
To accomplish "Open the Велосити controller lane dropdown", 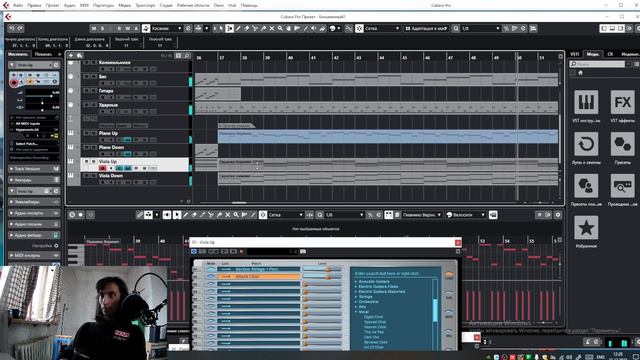I will coord(466,215).
